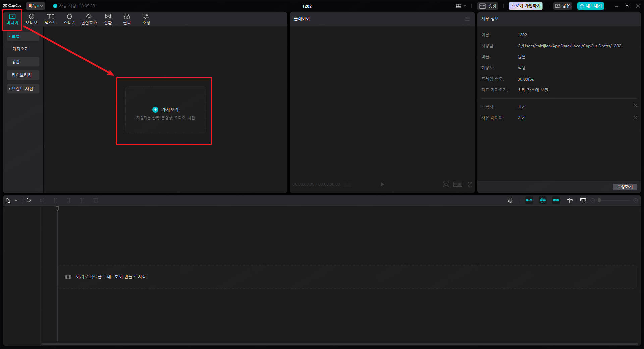Click the timeline zoom-to-fit icon
This screenshot has height=349, width=644.
pyautogui.click(x=583, y=200)
